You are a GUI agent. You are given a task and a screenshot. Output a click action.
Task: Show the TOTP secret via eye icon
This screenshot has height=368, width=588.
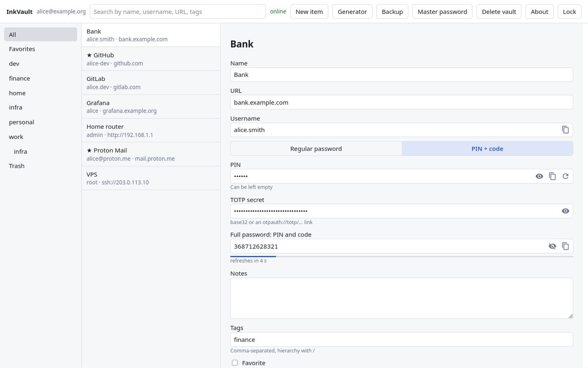(x=565, y=211)
